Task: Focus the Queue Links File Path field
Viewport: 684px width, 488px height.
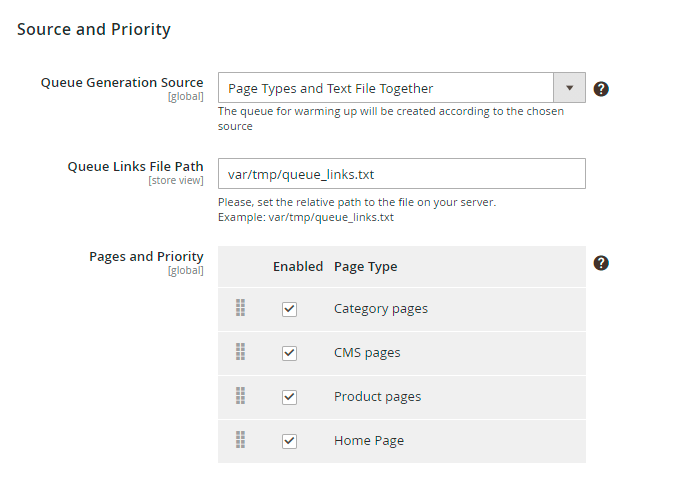Action: tap(401, 173)
